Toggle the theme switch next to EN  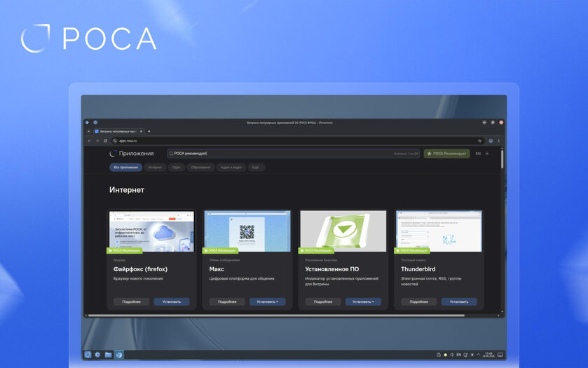tap(487, 154)
